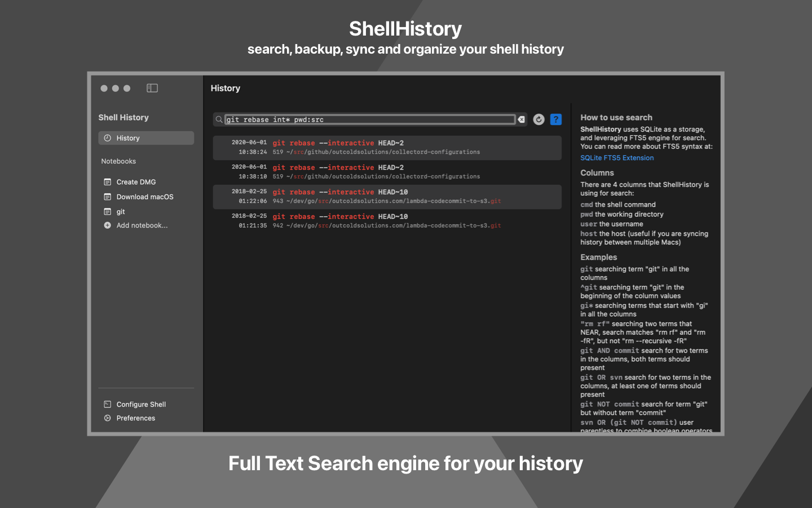Click the refresh history icon

tap(539, 120)
